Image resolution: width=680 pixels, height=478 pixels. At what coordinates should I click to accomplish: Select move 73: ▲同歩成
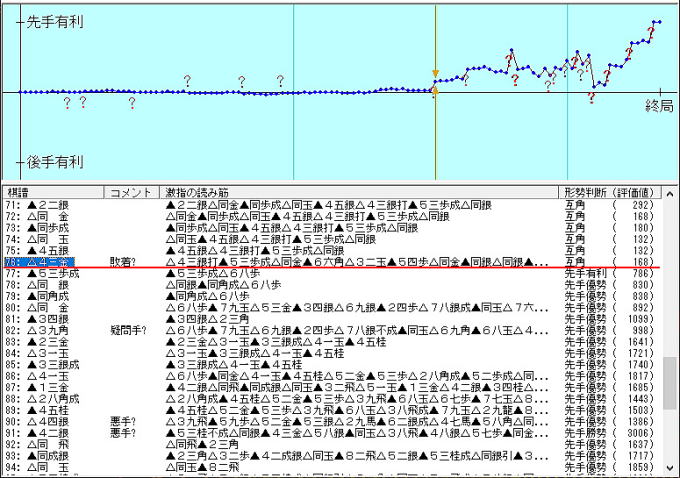pos(38,228)
